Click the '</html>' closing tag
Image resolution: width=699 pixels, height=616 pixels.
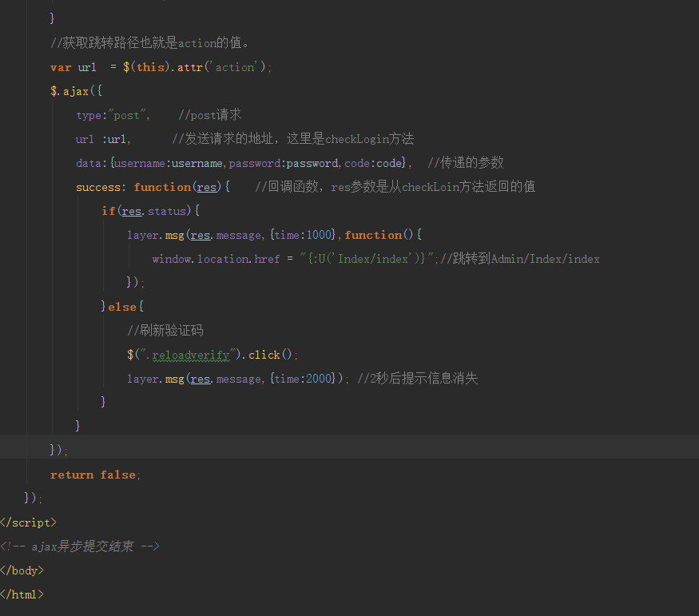[x=22, y=594]
